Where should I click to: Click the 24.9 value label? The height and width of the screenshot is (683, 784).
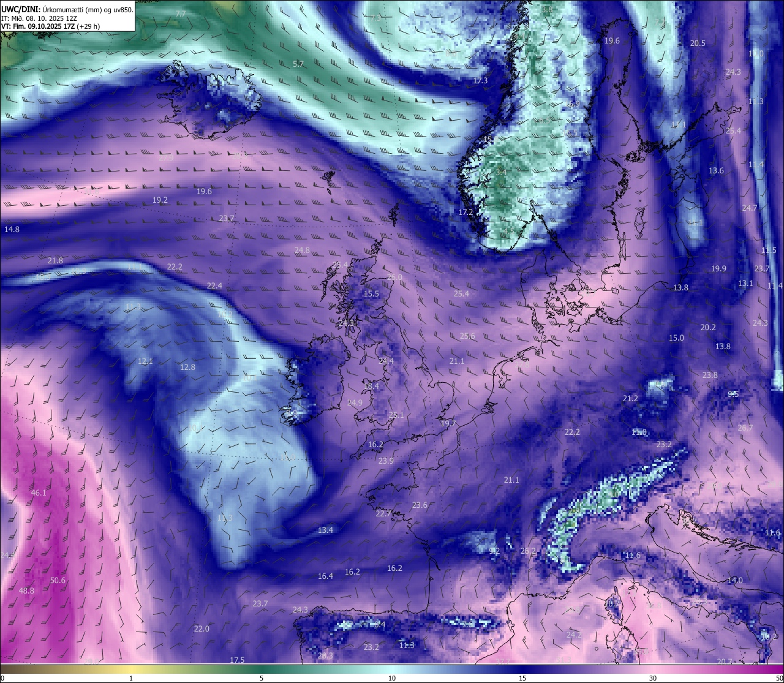click(x=355, y=402)
